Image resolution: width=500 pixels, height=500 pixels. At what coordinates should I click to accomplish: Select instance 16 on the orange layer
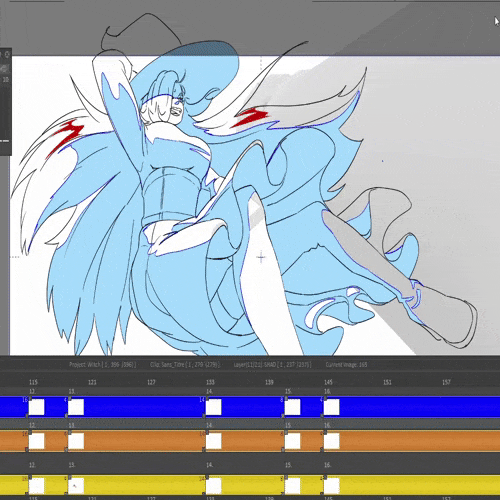[332, 441]
